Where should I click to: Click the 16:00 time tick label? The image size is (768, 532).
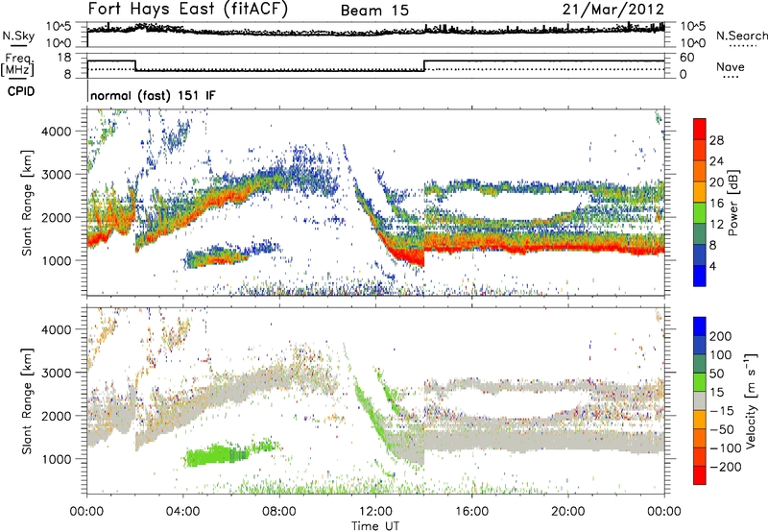point(471,512)
